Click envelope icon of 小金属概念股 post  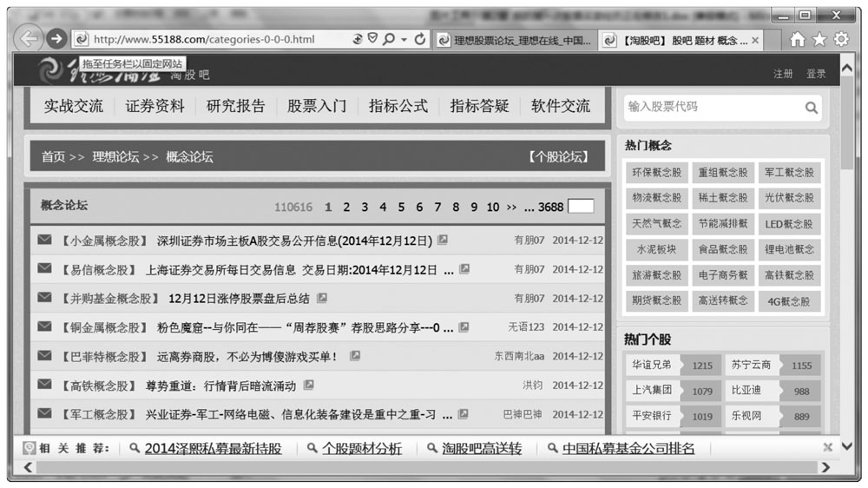(x=45, y=240)
